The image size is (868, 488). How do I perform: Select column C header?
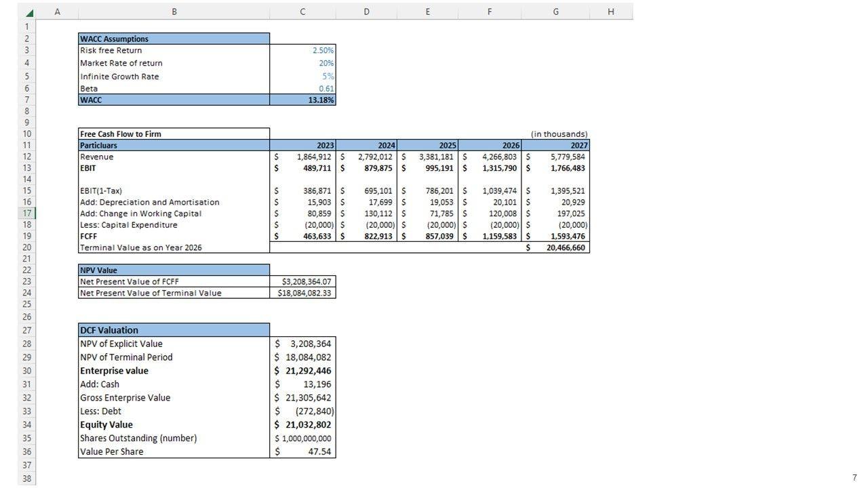point(302,12)
